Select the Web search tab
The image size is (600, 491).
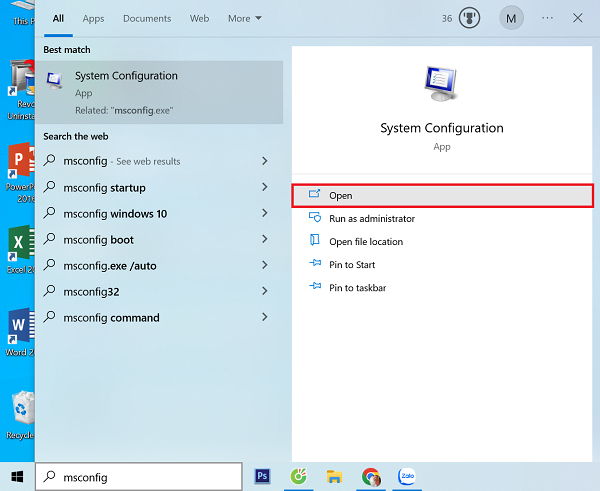[x=199, y=18]
